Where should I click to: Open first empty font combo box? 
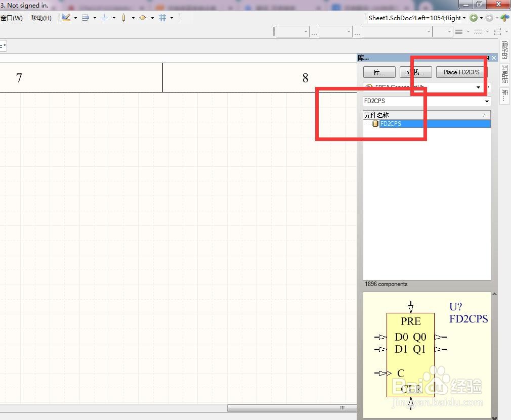click(292, 31)
